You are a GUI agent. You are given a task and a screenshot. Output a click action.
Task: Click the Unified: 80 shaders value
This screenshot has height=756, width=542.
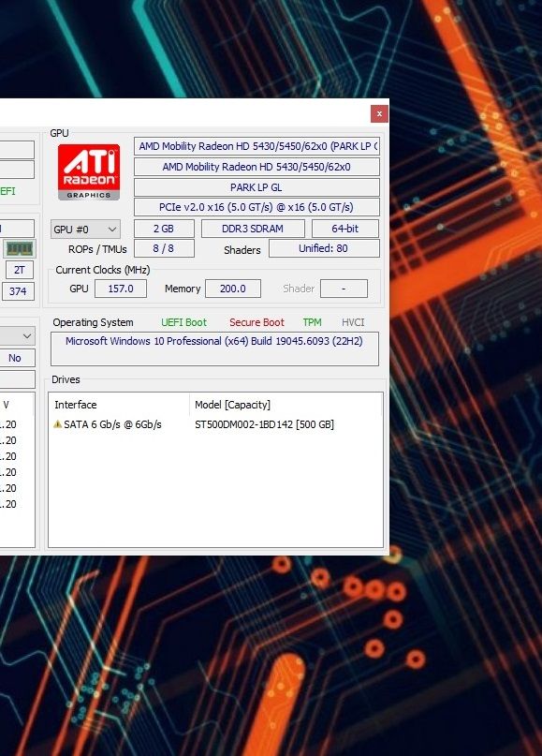324,248
